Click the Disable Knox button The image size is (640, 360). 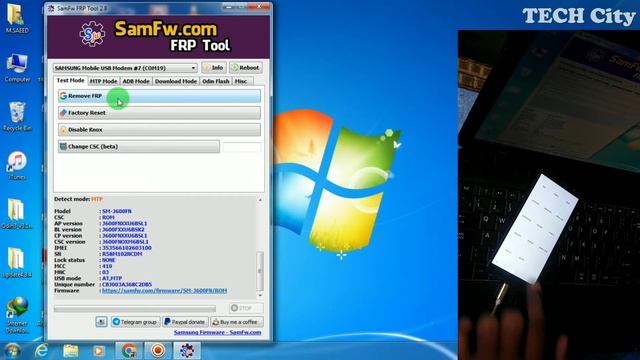pos(159,130)
